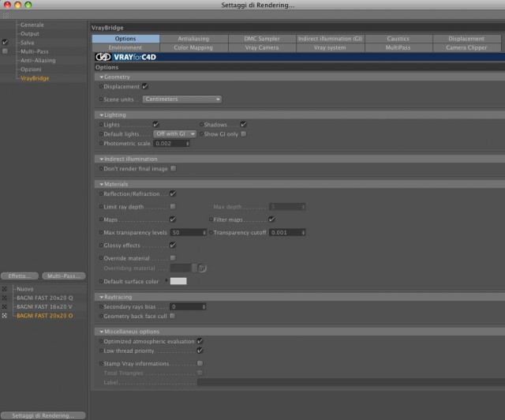Click the icon beside BAGNI FAST 20x20 O
Image resolution: width=505 pixels, height=420 pixels.
tap(5, 316)
